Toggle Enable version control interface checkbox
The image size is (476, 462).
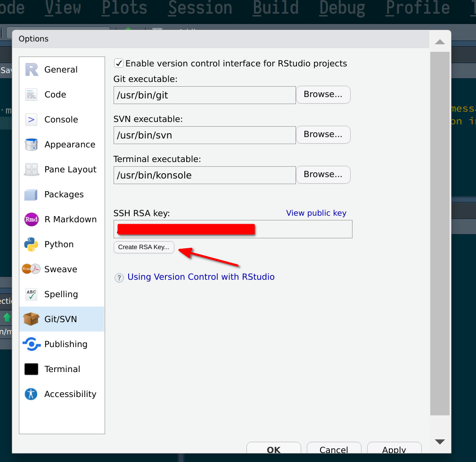[x=118, y=64]
